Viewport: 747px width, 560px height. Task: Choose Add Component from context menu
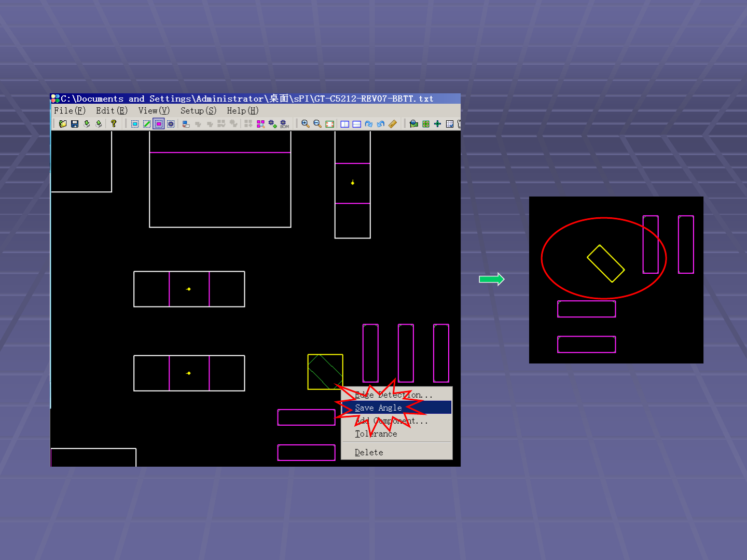396,421
